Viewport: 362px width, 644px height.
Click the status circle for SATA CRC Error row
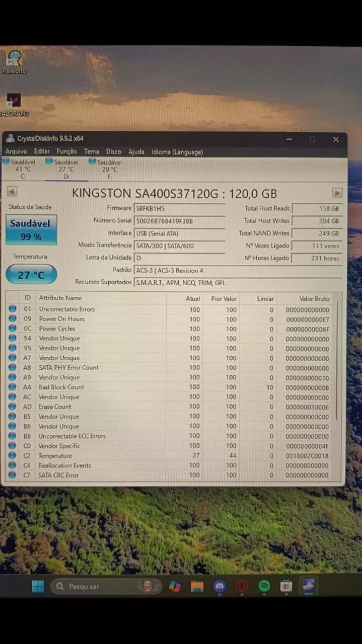point(12,475)
